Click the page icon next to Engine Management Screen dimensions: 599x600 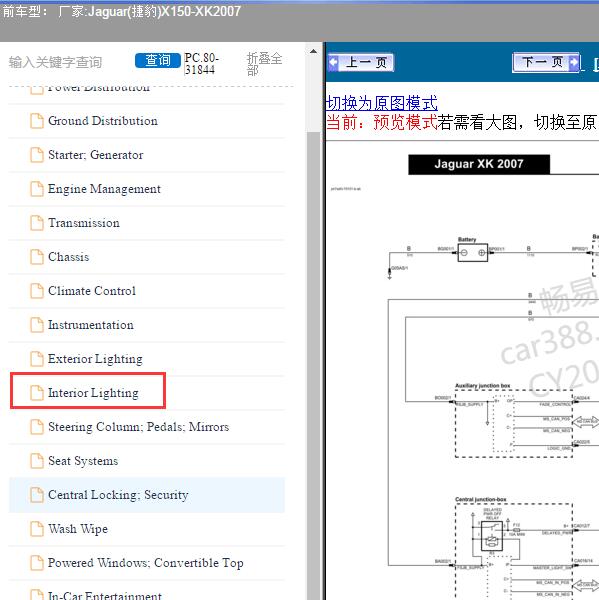pyautogui.click(x=37, y=189)
